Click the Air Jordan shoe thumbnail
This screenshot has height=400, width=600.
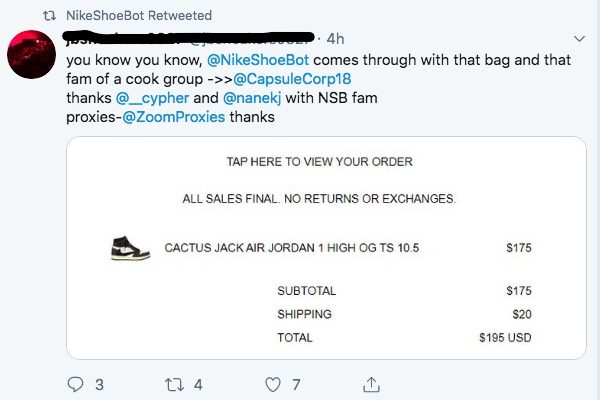click(130, 248)
